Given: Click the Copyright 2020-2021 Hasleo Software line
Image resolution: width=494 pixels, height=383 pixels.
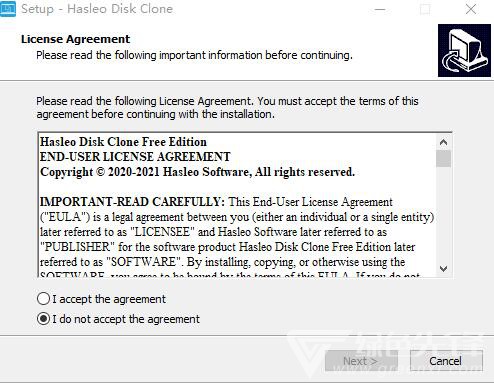Looking at the screenshot, I should click(197, 172).
